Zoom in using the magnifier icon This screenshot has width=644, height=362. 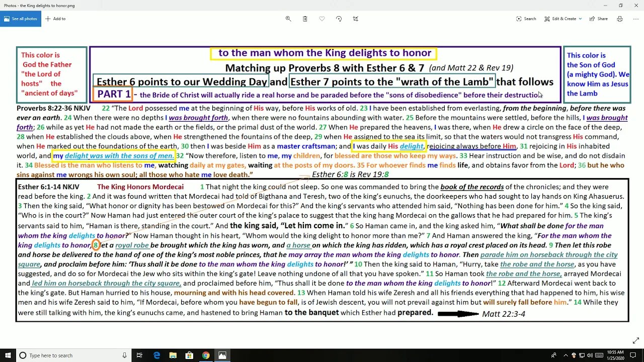tap(288, 19)
